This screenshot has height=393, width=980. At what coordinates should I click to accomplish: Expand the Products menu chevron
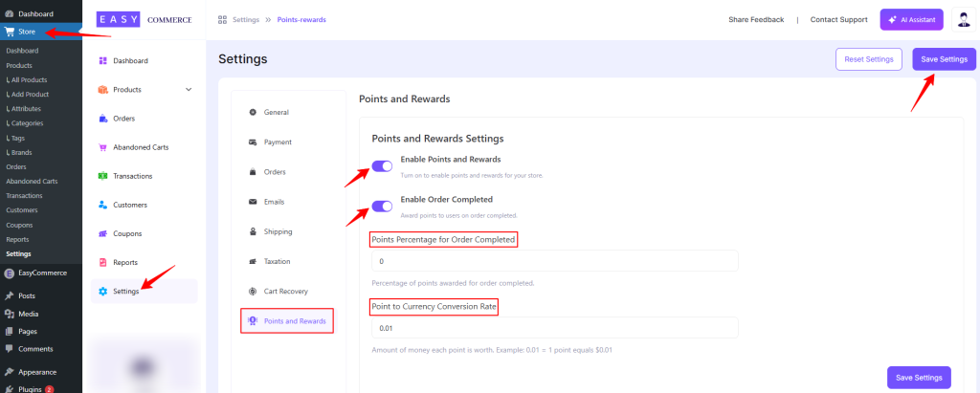[189, 89]
